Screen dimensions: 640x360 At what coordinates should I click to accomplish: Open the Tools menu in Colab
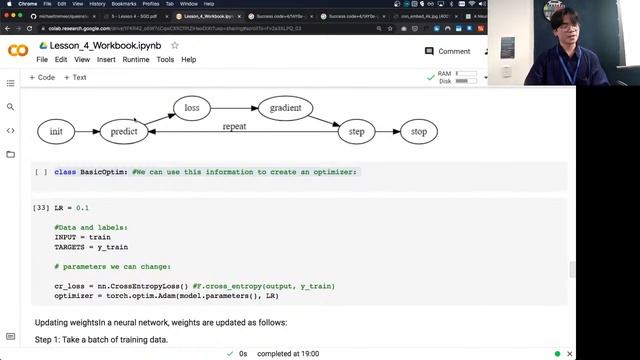(x=165, y=60)
